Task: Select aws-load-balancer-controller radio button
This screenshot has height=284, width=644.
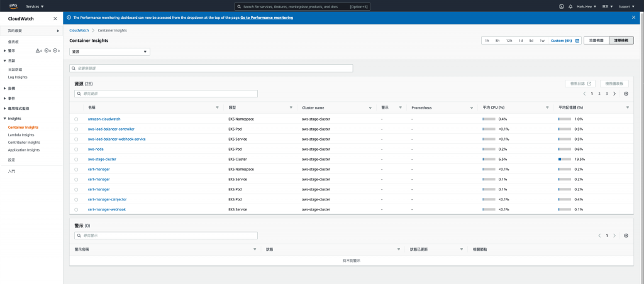Action: (76, 129)
